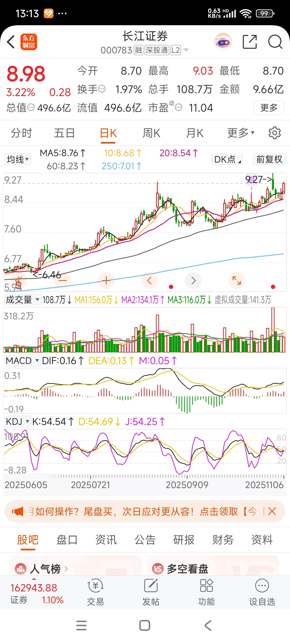The height and width of the screenshot is (644, 290).
Task: Open the MACD indicator dropdown
Action: coord(23,361)
